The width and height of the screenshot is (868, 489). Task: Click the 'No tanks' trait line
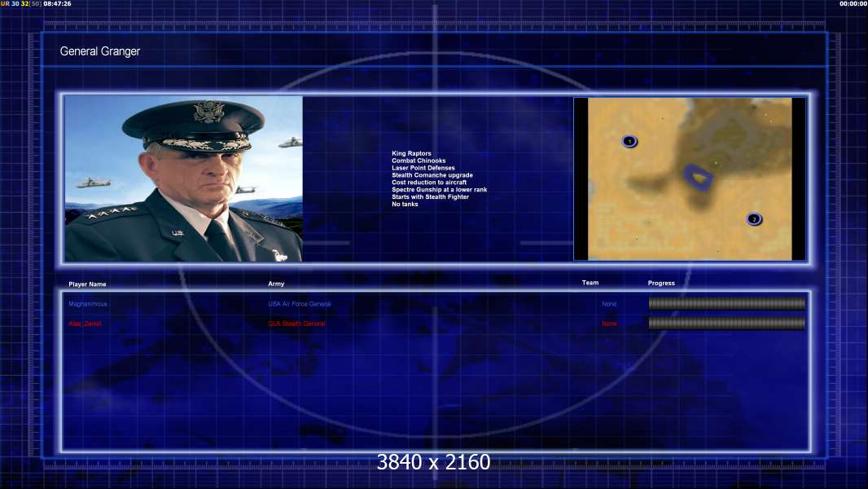click(406, 204)
